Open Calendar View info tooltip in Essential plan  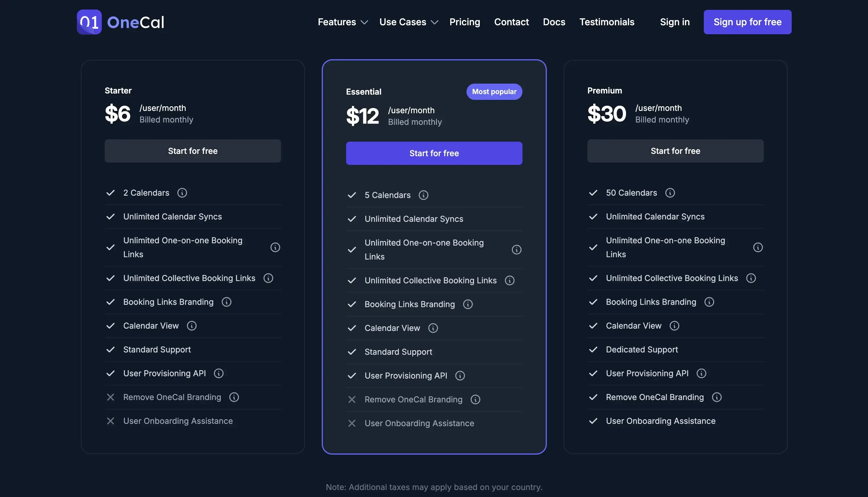coord(433,328)
